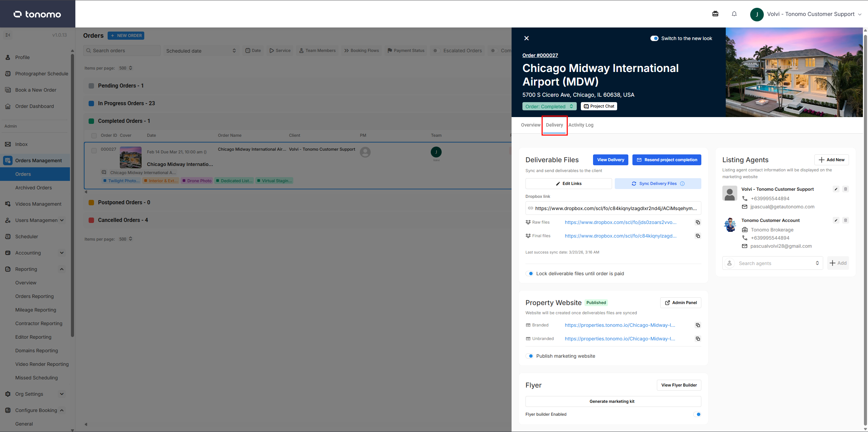Copy the Final files link
Screen dimensions: 868x432
[698, 236]
